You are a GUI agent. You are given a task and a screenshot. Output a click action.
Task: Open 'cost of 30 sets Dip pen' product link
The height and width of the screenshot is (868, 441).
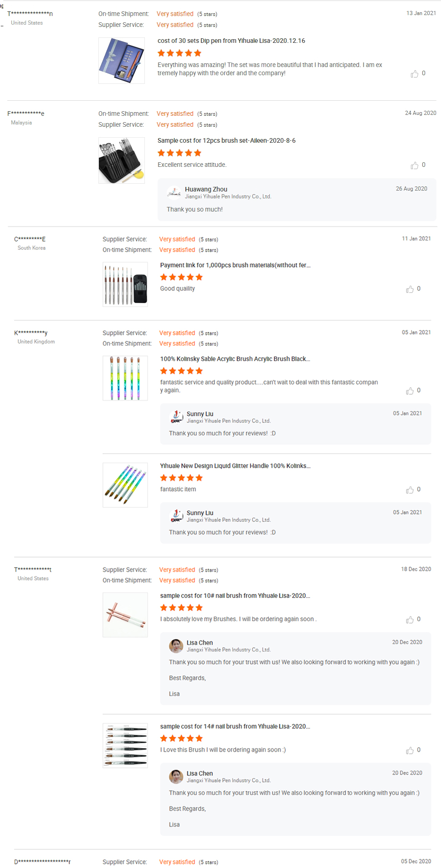[x=231, y=41]
